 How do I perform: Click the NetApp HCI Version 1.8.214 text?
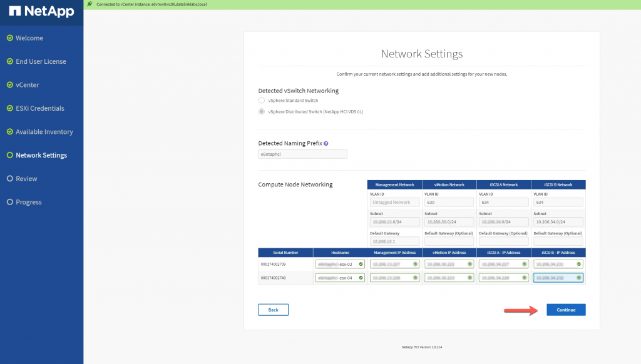pyautogui.click(x=422, y=347)
